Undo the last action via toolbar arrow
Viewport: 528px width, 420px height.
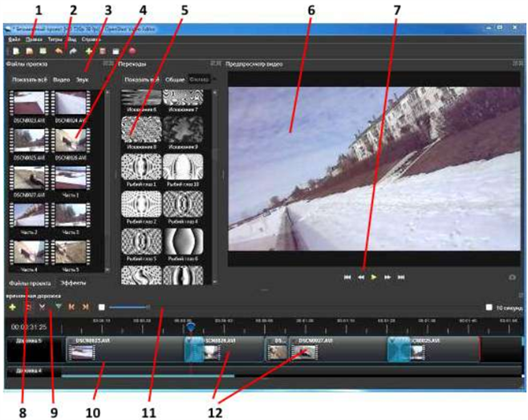pyautogui.click(x=59, y=51)
